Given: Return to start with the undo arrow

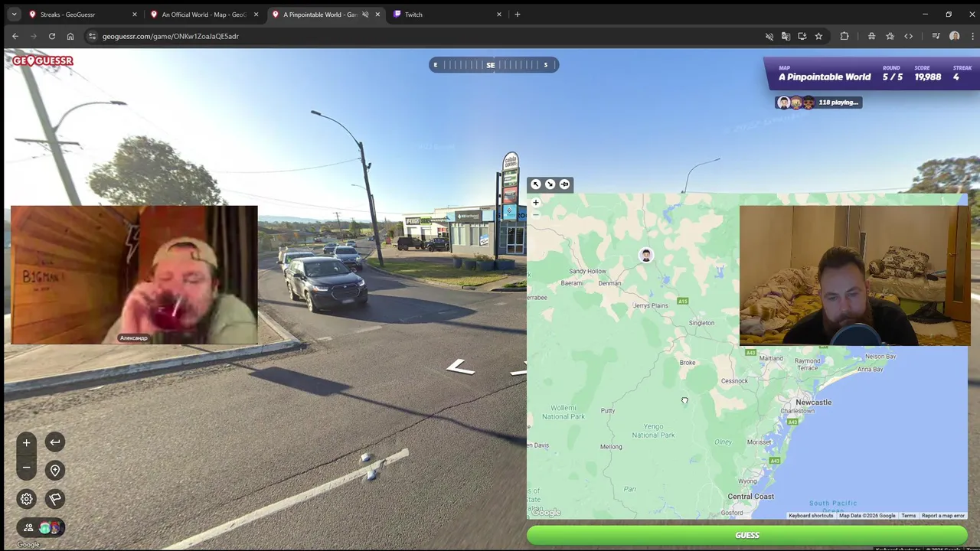Looking at the screenshot, I should click(x=55, y=442).
